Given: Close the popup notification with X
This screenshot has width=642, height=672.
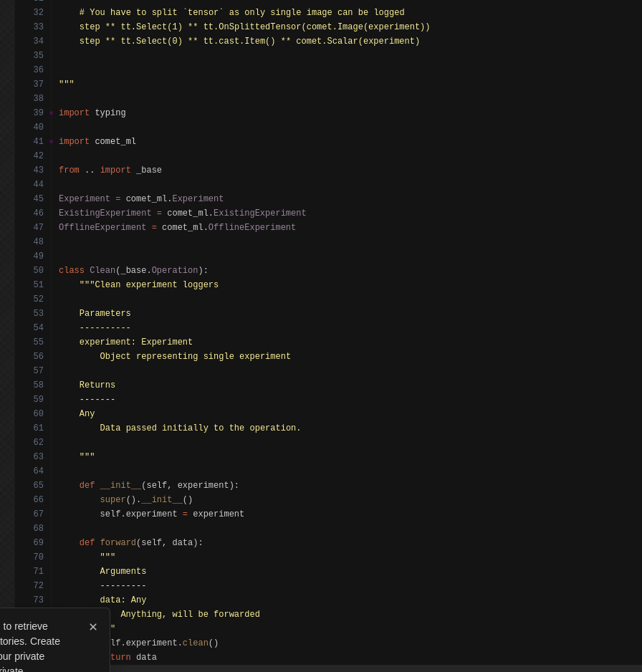Looking at the screenshot, I should pos(93,627).
